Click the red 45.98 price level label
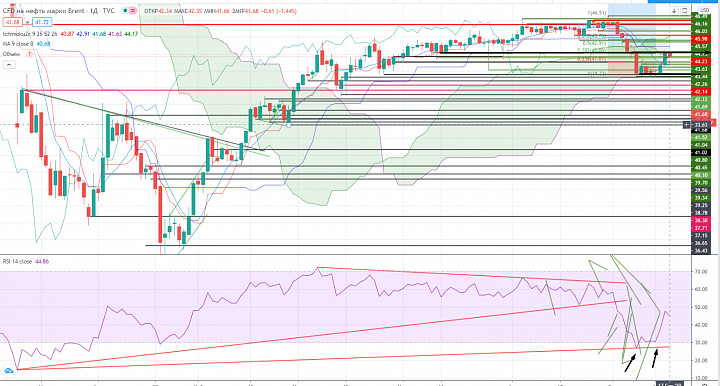 [x=701, y=39]
